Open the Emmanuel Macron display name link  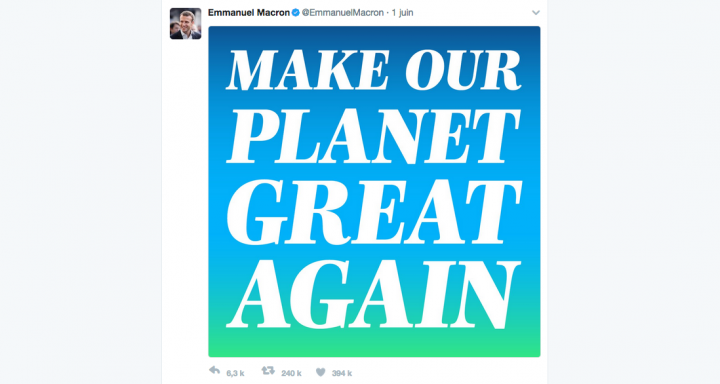pyautogui.click(x=249, y=13)
